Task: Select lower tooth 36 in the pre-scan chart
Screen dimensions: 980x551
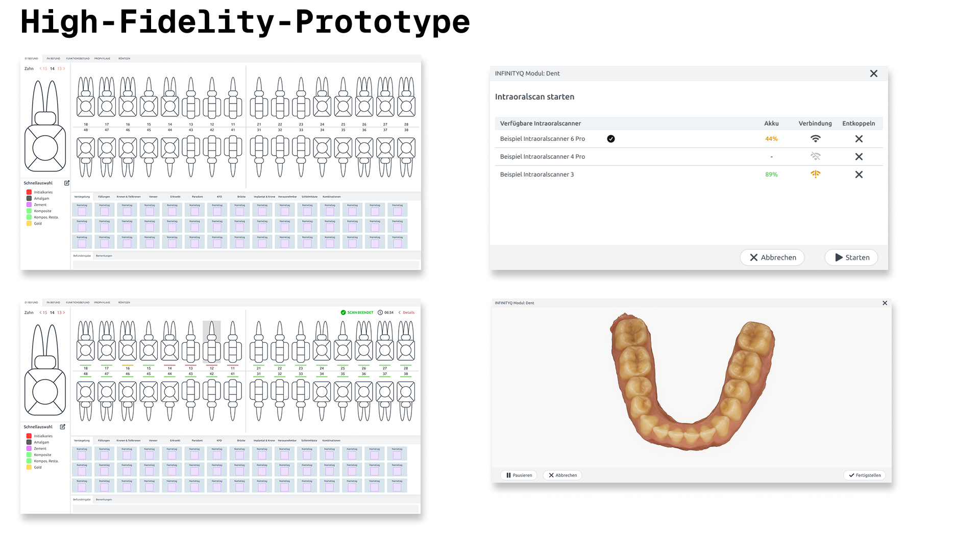Action: click(x=364, y=157)
